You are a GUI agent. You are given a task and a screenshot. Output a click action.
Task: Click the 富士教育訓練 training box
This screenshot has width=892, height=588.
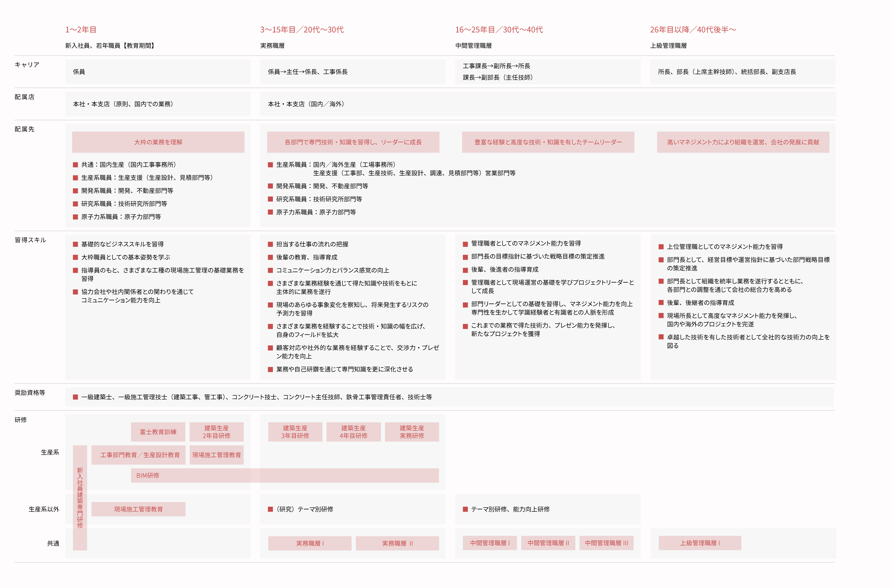tap(158, 432)
